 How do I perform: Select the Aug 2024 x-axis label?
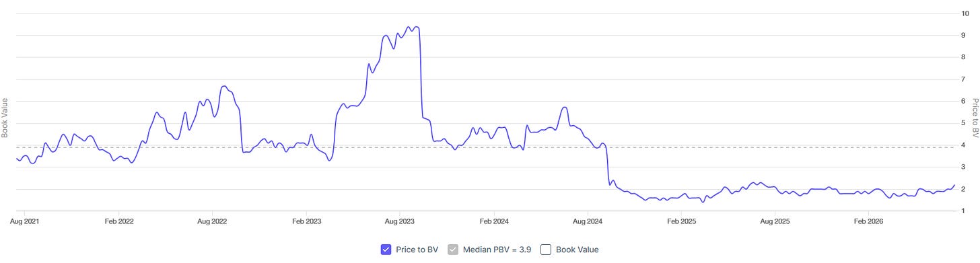(x=588, y=221)
